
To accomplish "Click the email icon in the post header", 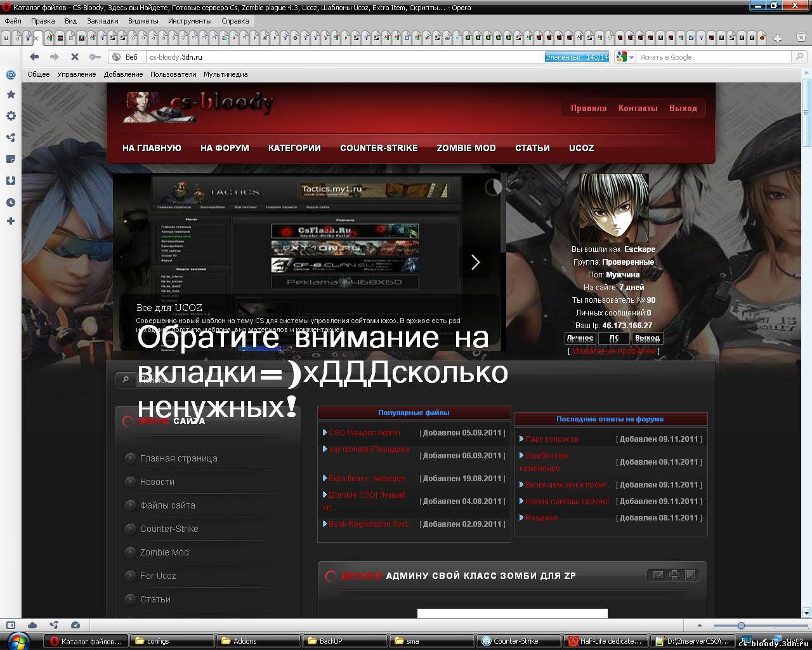I will click(658, 574).
